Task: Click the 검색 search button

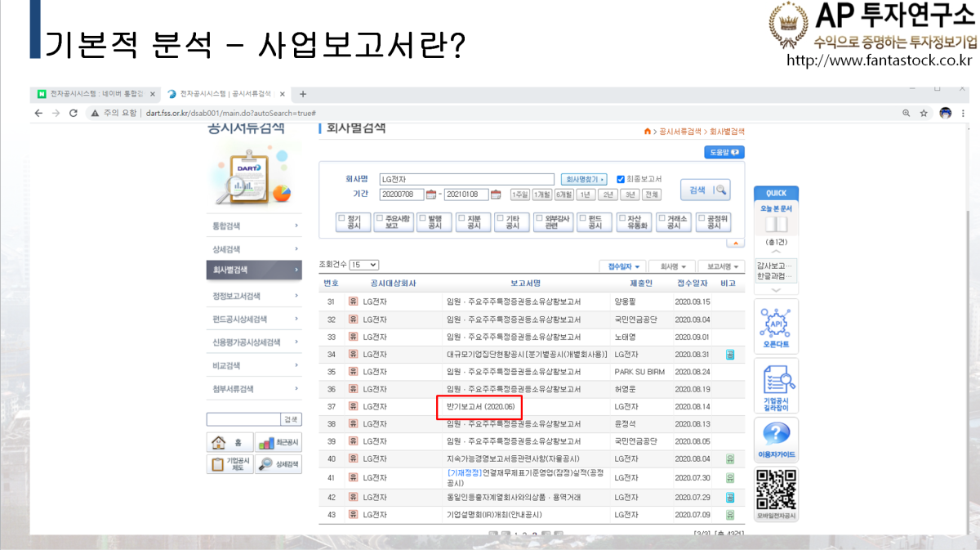Action: click(x=706, y=190)
